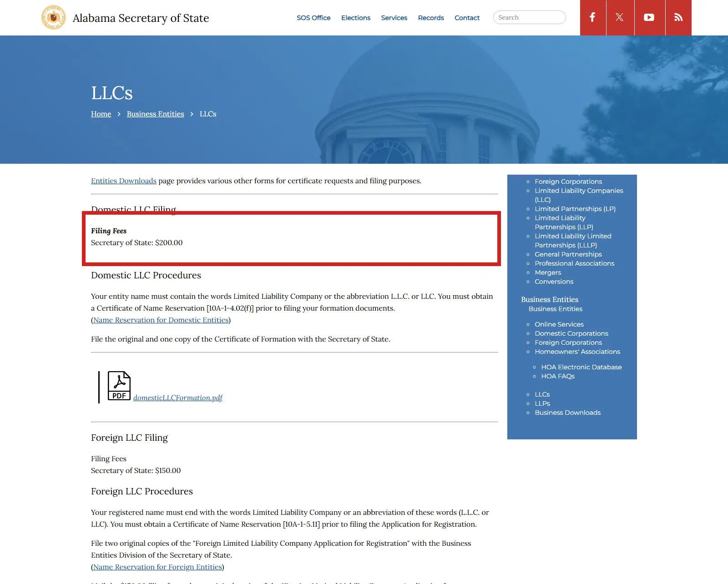Open Limited Liability Companies (LLC) sidebar link
The height and width of the screenshot is (584, 728).
(x=579, y=195)
